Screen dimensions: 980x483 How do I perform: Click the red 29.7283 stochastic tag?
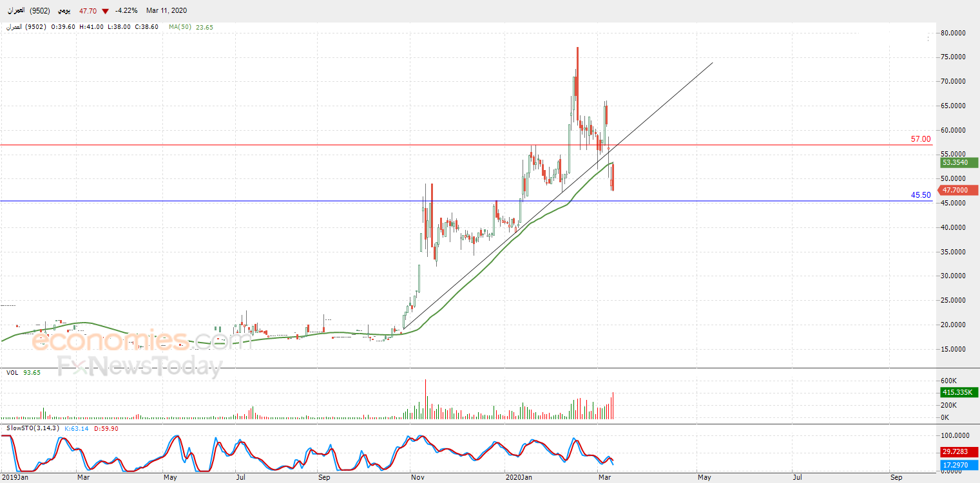click(x=959, y=452)
